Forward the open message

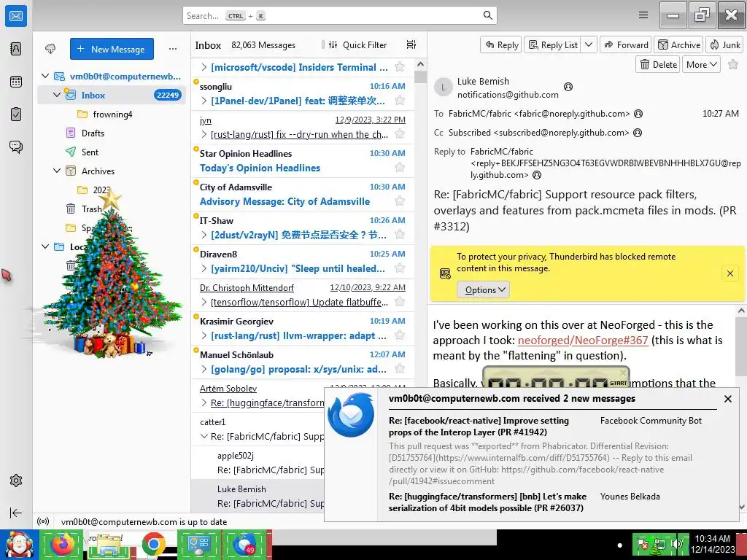pyautogui.click(x=625, y=44)
